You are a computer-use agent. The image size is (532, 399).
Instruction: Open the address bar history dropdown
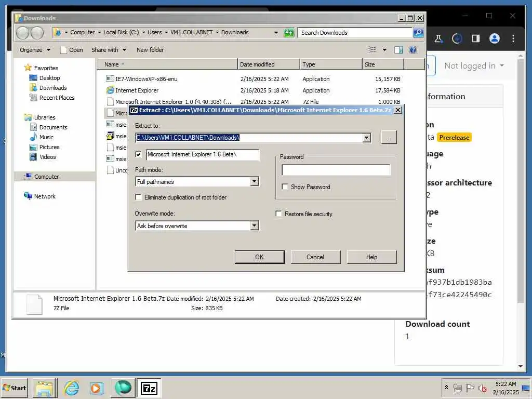click(276, 33)
